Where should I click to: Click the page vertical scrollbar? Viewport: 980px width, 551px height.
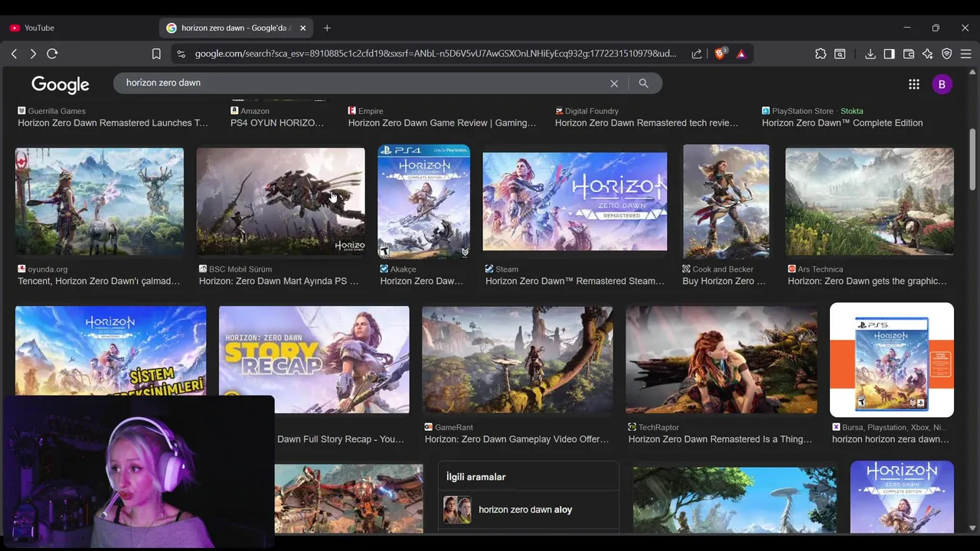click(x=973, y=159)
